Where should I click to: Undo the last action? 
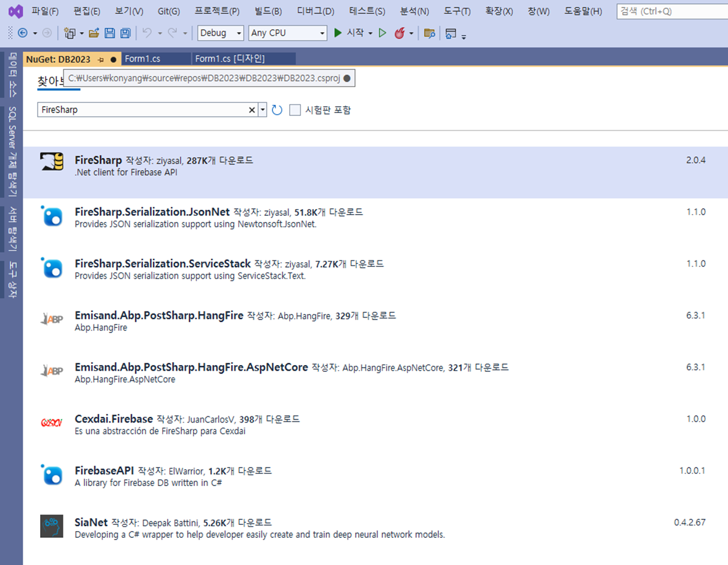[x=147, y=33]
